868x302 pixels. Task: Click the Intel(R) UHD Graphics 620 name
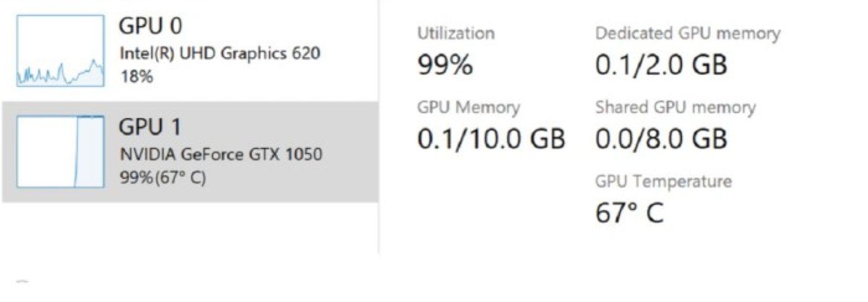click(x=220, y=53)
